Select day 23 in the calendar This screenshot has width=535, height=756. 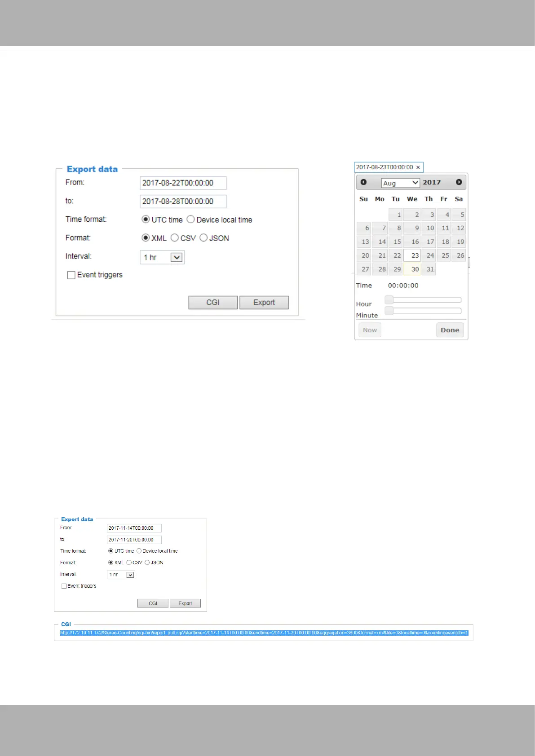point(412,255)
